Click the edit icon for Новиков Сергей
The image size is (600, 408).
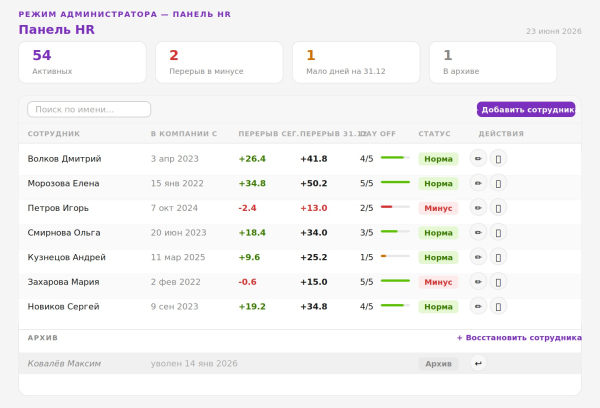[x=478, y=306]
